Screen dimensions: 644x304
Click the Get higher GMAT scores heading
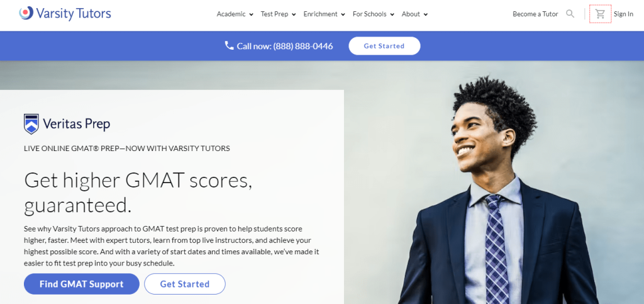(x=138, y=193)
